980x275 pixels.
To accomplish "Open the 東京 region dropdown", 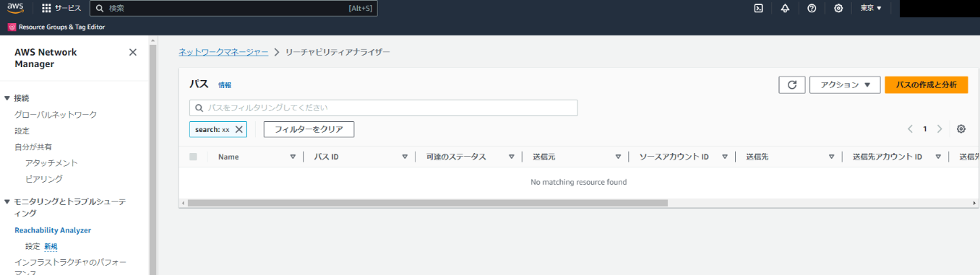I will click(x=871, y=8).
